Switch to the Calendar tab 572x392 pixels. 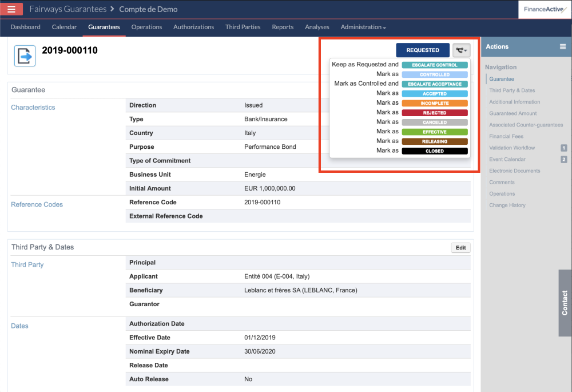pos(64,27)
